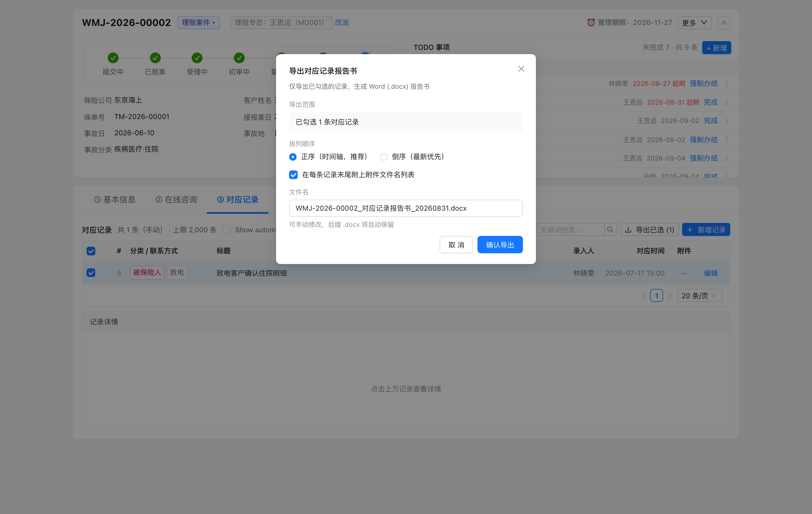Click 强制办结 for 2026-09-02 TODO
812x514 pixels.
(703, 140)
